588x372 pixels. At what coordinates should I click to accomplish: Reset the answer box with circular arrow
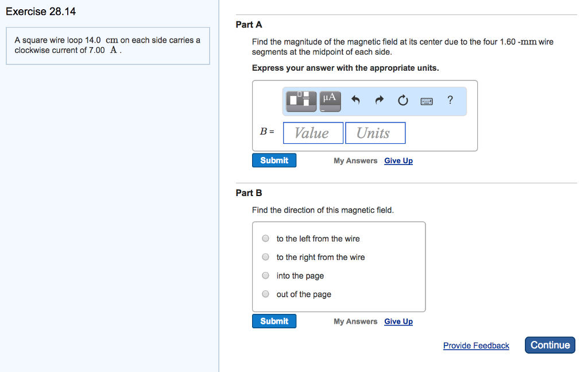tap(403, 101)
